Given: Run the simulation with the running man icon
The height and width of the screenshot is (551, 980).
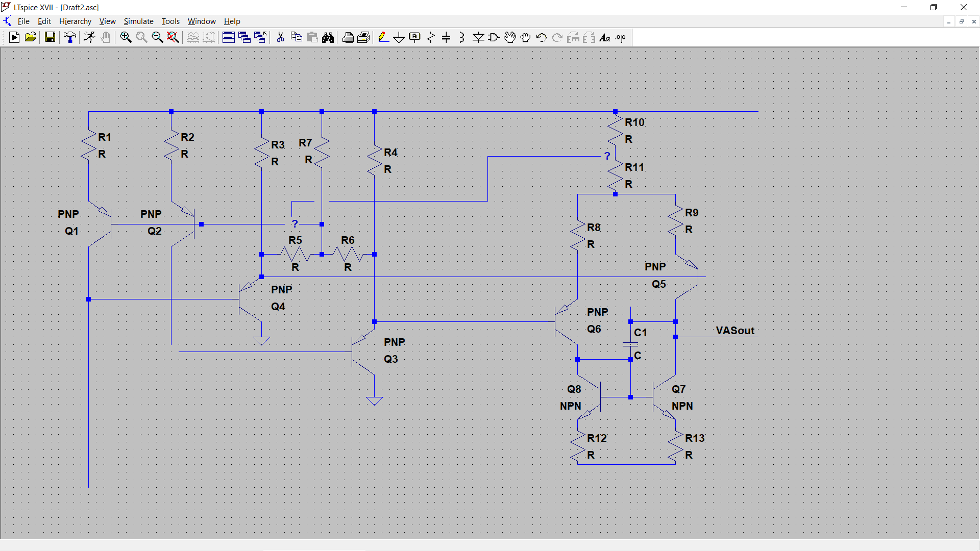Looking at the screenshot, I should pyautogui.click(x=89, y=37).
